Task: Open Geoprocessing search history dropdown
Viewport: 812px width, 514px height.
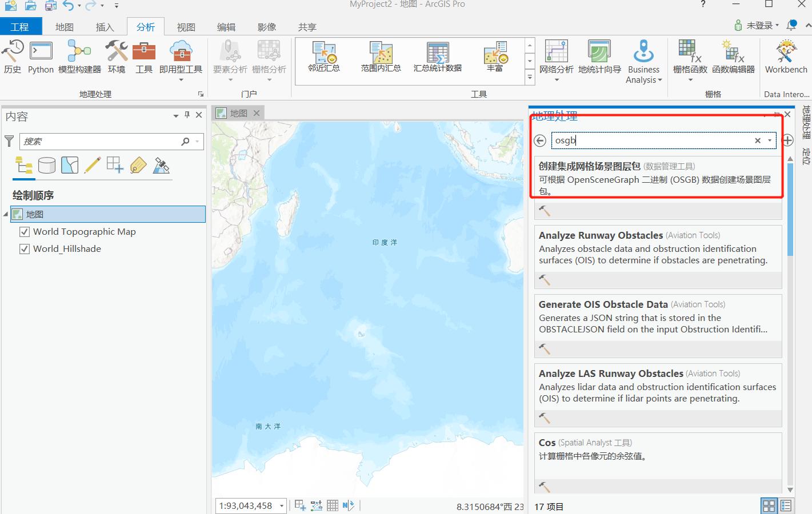Action: (770, 140)
